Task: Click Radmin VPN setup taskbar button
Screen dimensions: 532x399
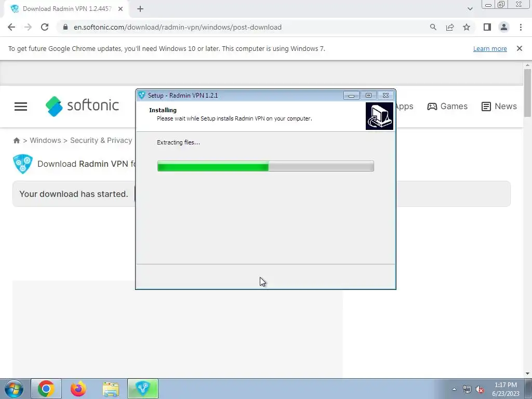Action: [143, 389]
